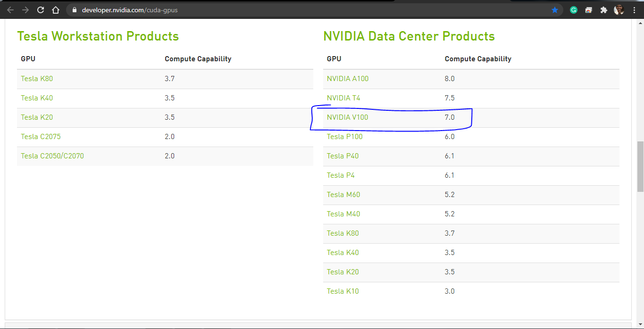Go to the browser home page icon

[x=56, y=10]
